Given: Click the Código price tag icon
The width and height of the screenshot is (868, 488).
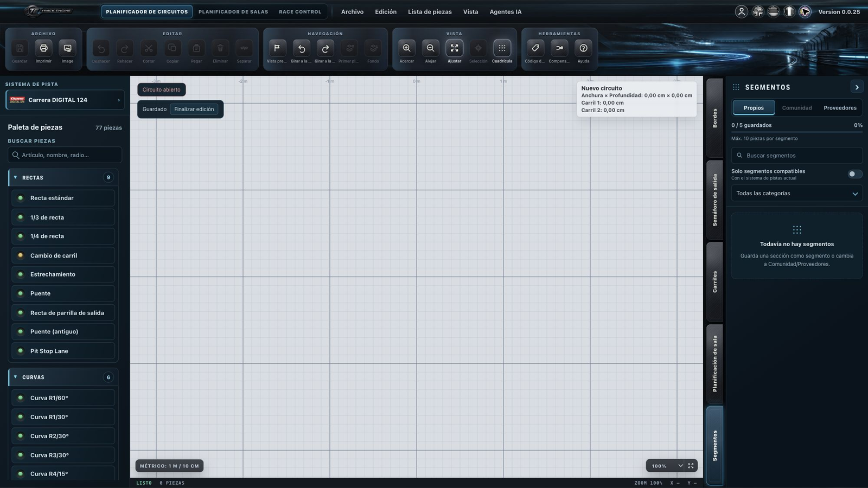Looking at the screenshot, I should pyautogui.click(x=535, y=48).
